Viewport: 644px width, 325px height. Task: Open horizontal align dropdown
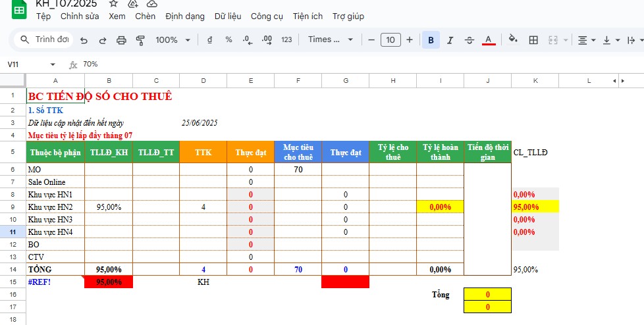pos(586,40)
